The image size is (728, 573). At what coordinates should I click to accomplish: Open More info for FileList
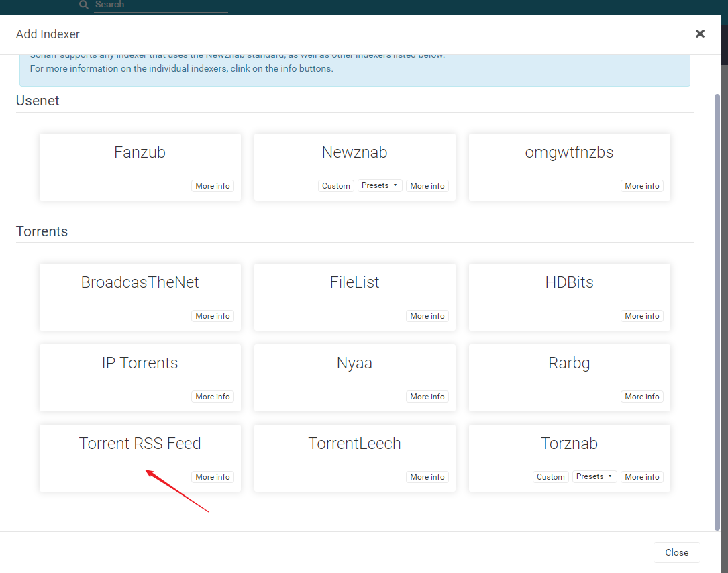[x=427, y=316]
